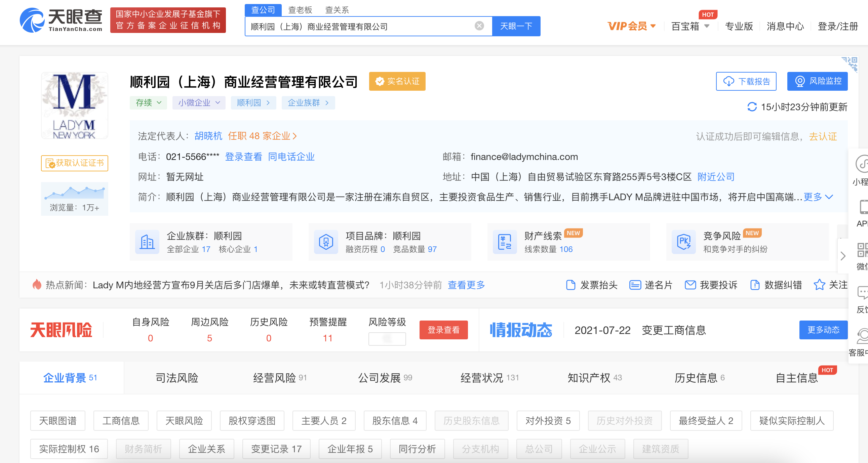Viewport: 868px width, 463px height.
Task: Open the 公司发展 99 tab
Action: [385, 377]
